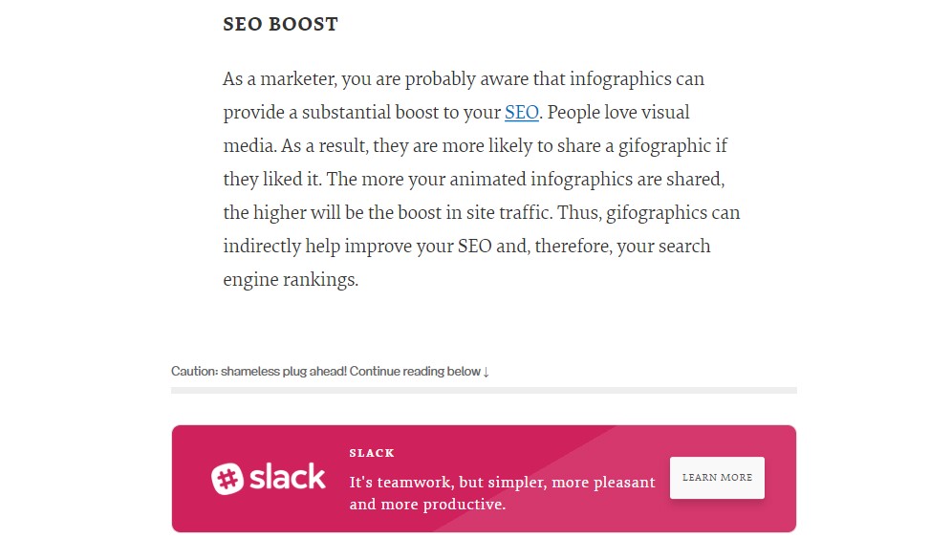
Task: Click the "engine rankings." closing text
Action: tap(291, 279)
